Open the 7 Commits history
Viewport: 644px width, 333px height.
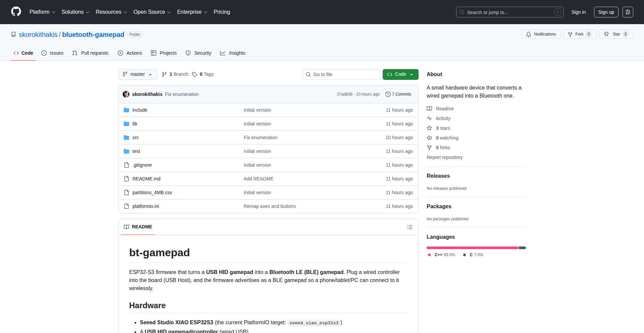pyautogui.click(x=398, y=94)
